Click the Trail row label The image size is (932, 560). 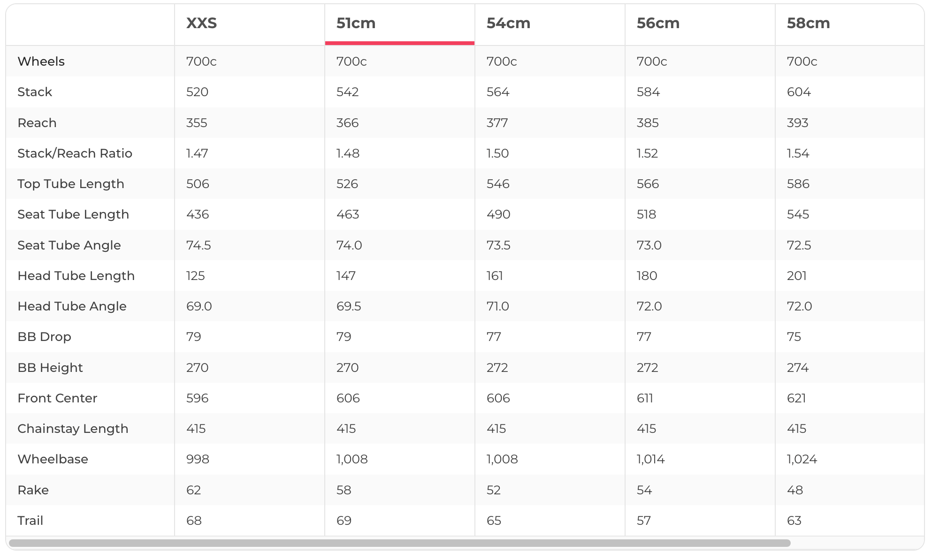click(x=30, y=521)
